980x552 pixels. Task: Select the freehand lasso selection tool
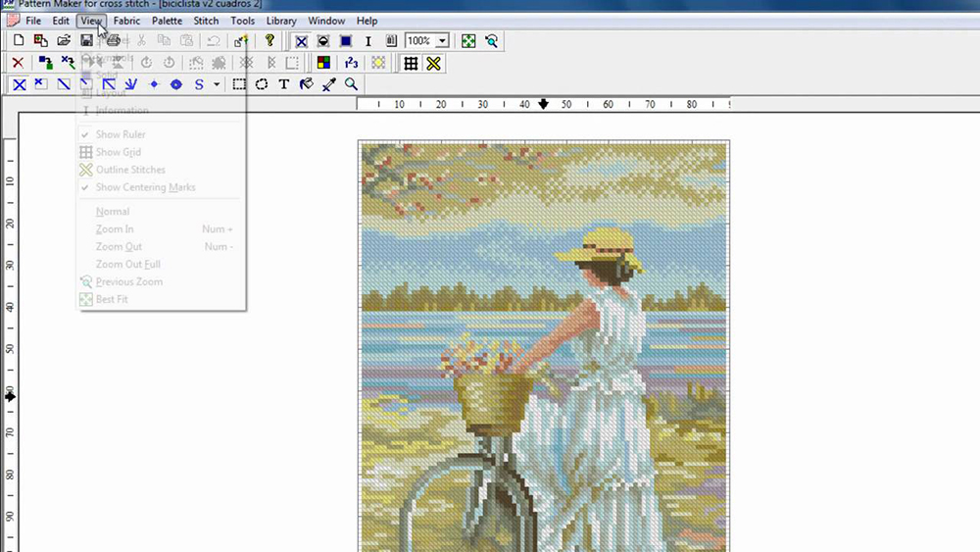pyautogui.click(x=262, y=84)
